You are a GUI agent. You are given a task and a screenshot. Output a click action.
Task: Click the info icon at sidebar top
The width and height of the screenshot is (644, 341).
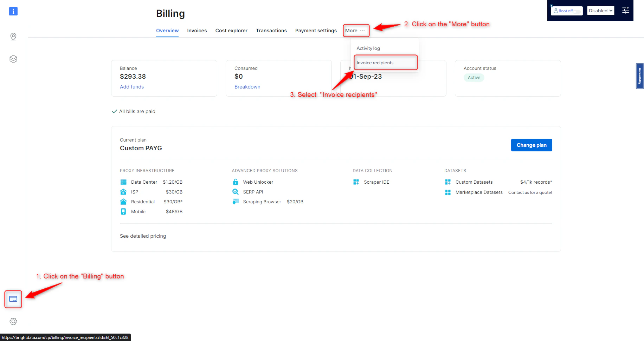[x=13, y=11]
